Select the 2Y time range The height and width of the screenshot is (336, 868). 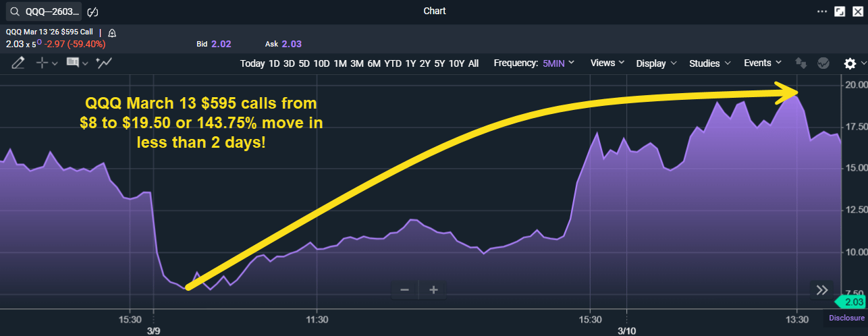tap(425, 63)
